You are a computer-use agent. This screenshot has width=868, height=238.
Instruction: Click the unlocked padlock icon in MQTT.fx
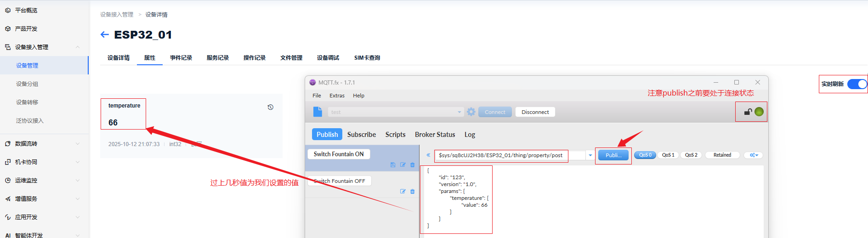tap(748, 112)
